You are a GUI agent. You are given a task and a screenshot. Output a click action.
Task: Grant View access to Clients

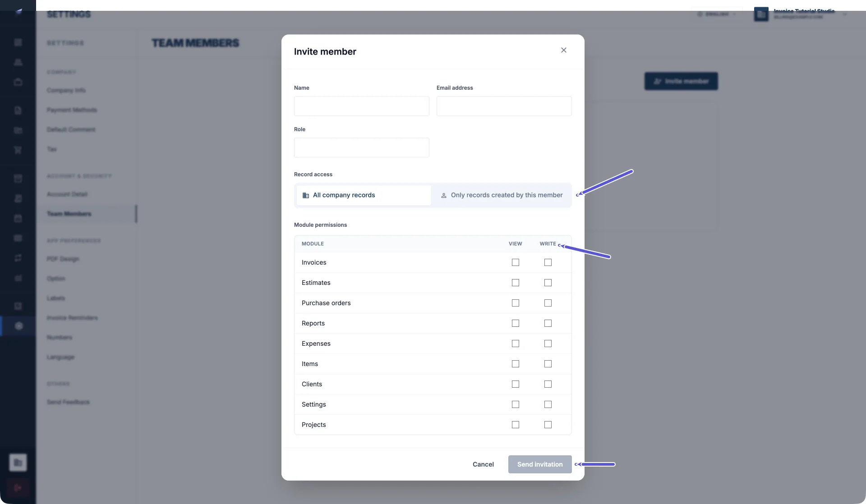coord(516,384)
